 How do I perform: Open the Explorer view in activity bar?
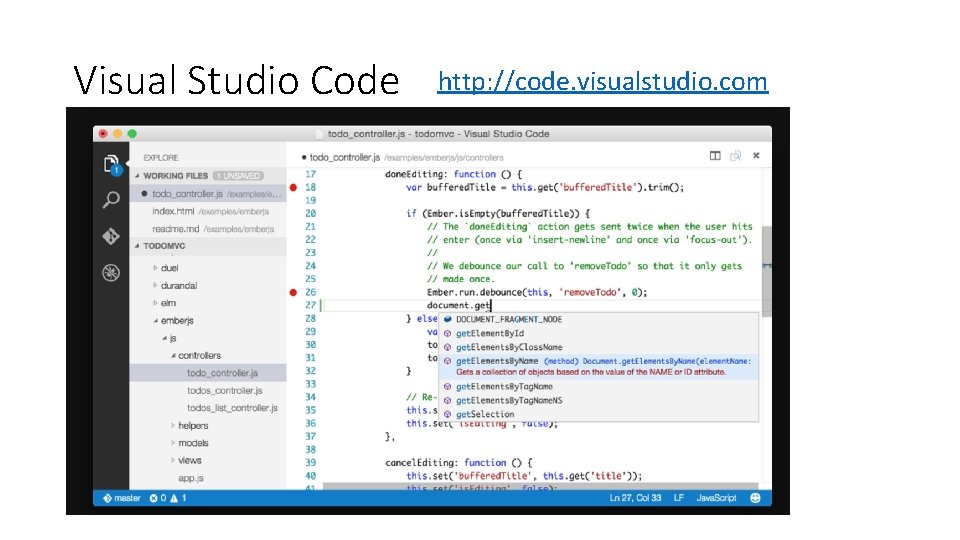[x=111, y=163]
